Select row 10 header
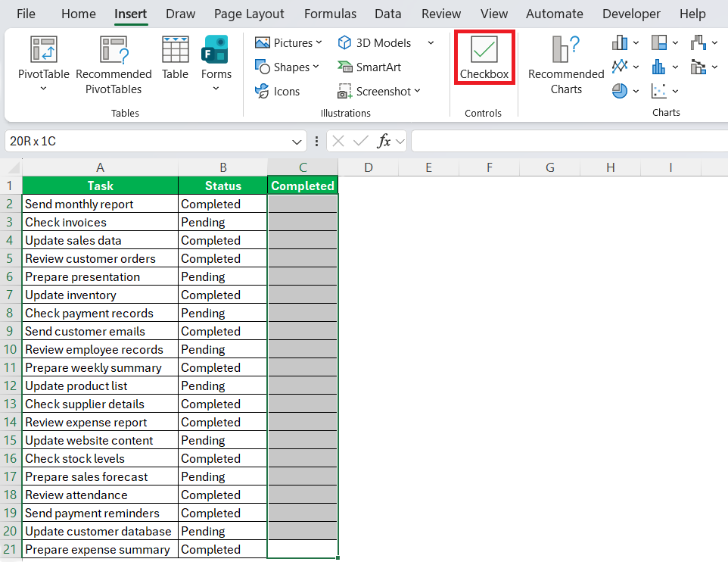The height and width of the screenshot is (562, 728). click(x=10, y=350)
